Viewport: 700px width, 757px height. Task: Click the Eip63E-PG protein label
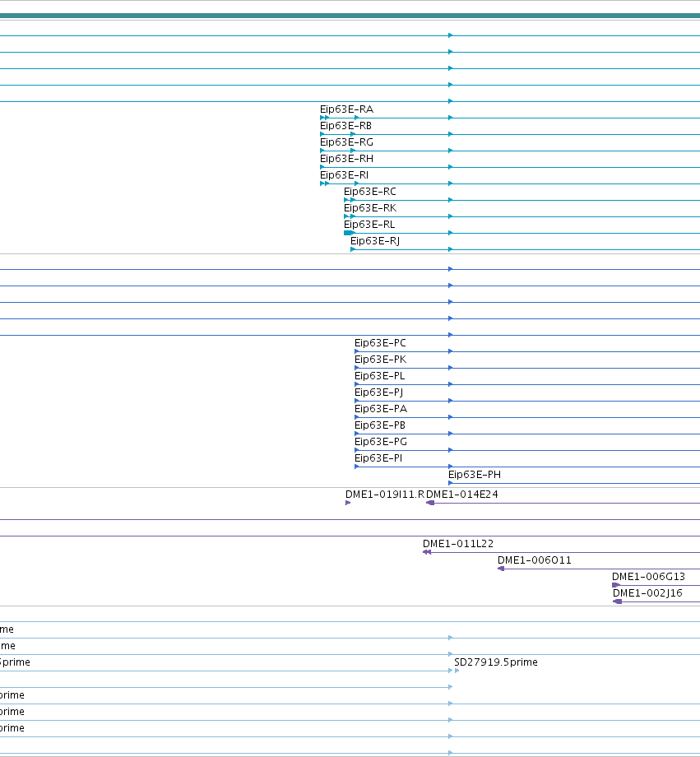[381, 442]
